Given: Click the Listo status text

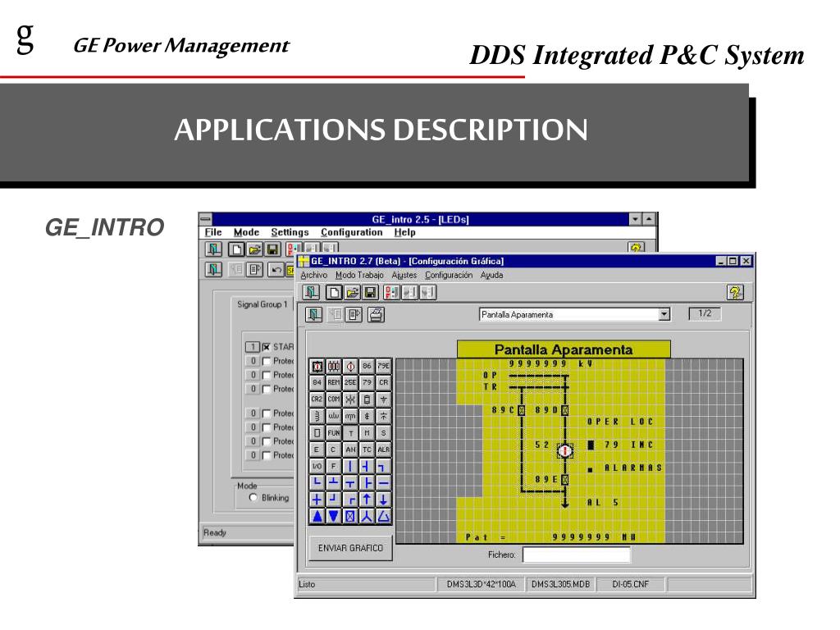Looking at the screenshot, I should click(x=307, y=584).
